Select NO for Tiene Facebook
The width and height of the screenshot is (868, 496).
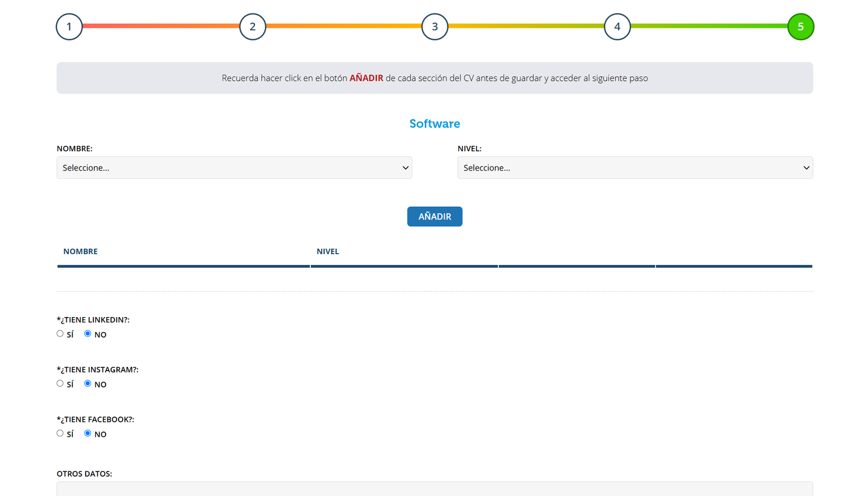tap(88, 433)
